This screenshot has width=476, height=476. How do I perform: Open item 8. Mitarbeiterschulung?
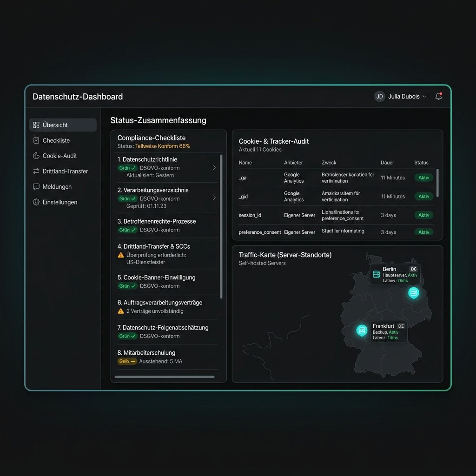(167, 357)
